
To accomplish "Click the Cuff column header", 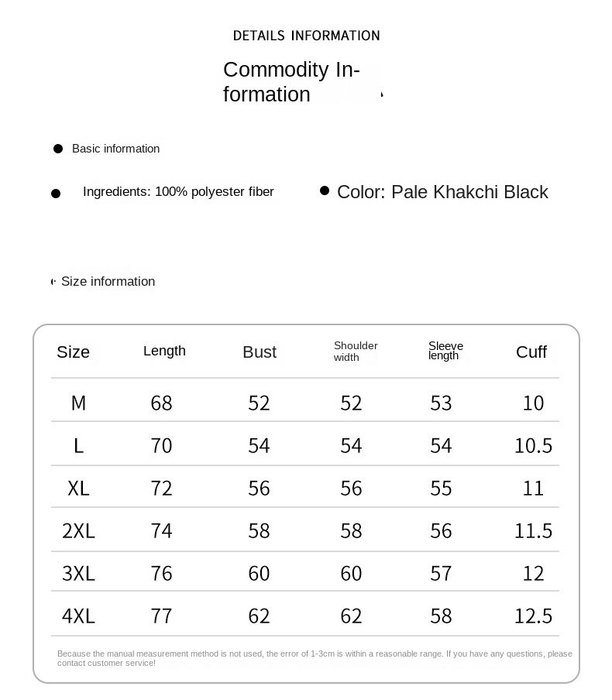I will click(x=531, y=352).
